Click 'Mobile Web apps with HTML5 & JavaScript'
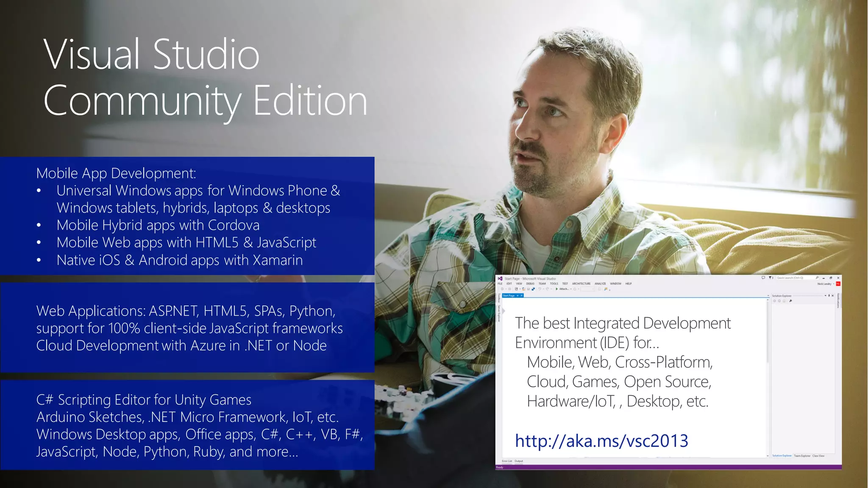This screenshot has width=868, height=488. coord(186,243)
